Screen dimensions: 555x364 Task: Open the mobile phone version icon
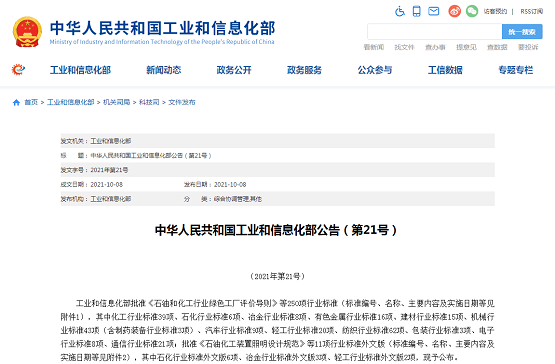(x=417, y=11)
